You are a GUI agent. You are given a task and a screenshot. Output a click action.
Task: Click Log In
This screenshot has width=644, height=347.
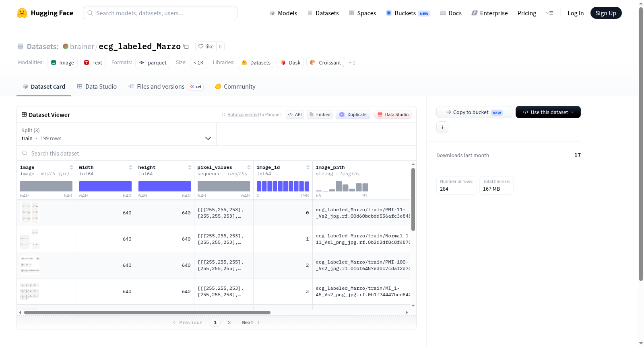576,13
